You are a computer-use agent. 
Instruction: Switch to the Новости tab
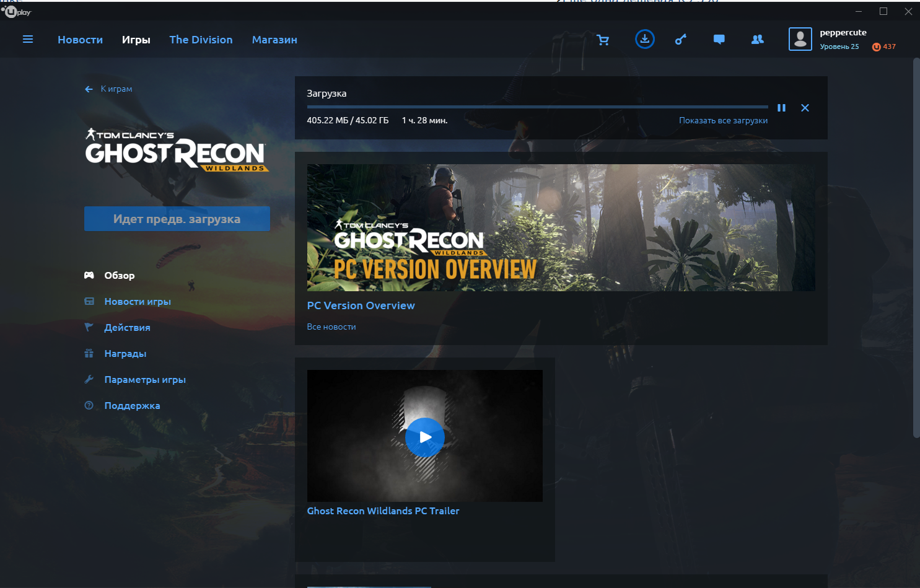click(x=80, y=40)
